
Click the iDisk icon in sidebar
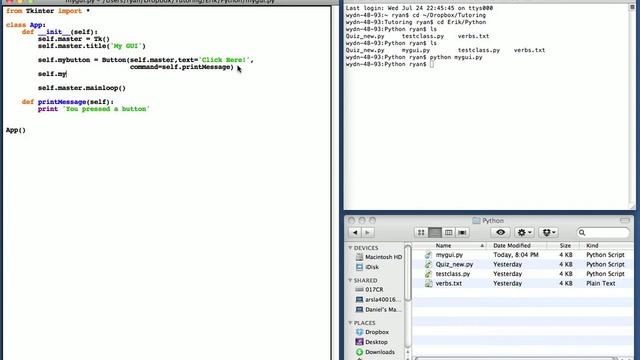[x=359, y=267]
